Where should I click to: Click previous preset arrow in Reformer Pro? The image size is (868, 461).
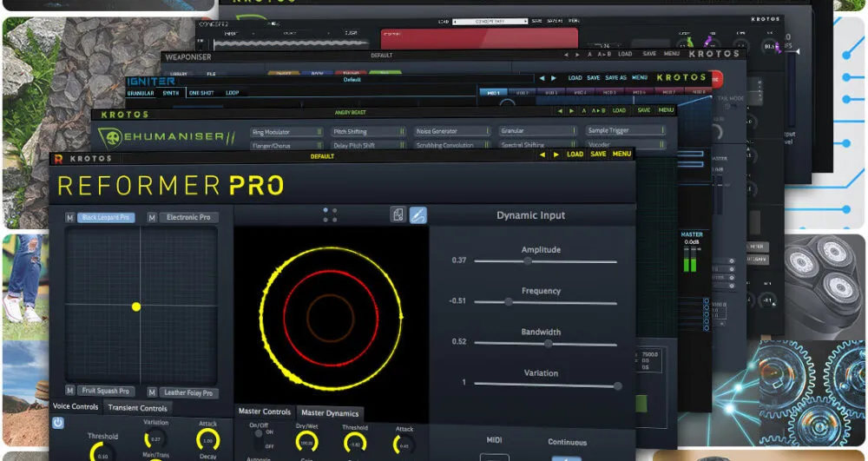click(542, 155)
